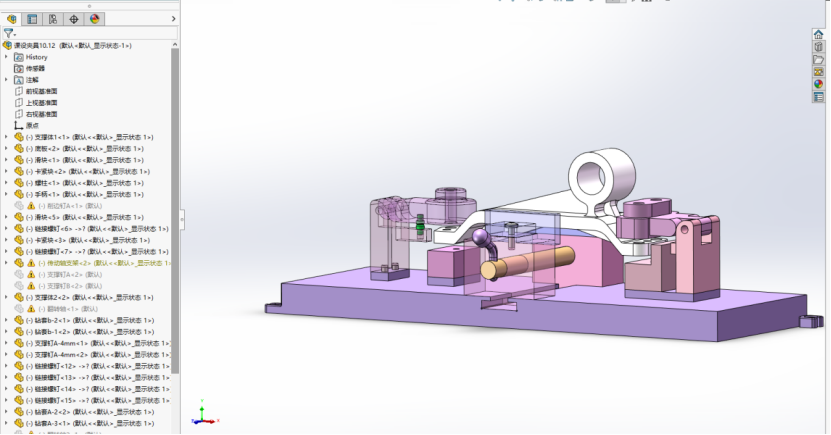831x435 pixels.
Task: Click the 支撑钉A-4mm<1> part icon
Action: [19, 343]
